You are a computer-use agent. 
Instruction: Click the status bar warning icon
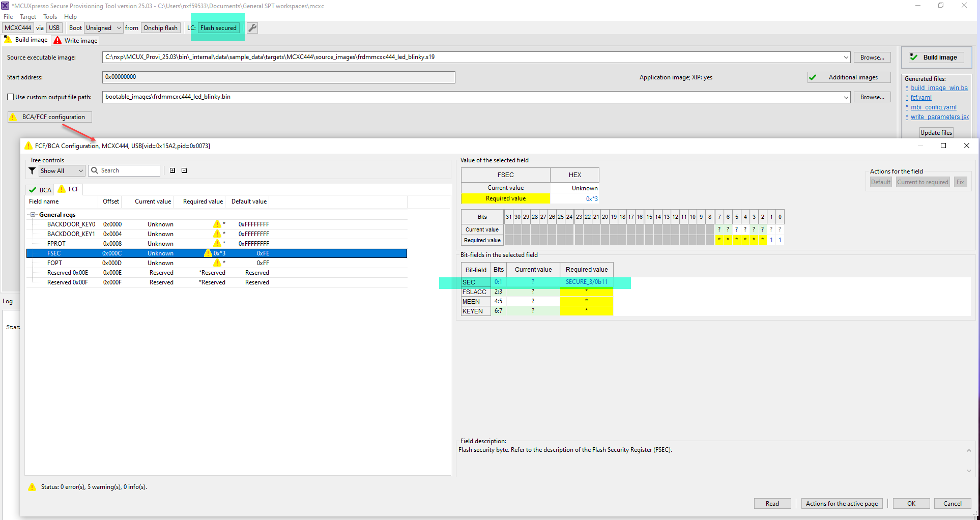click(32, 487)
